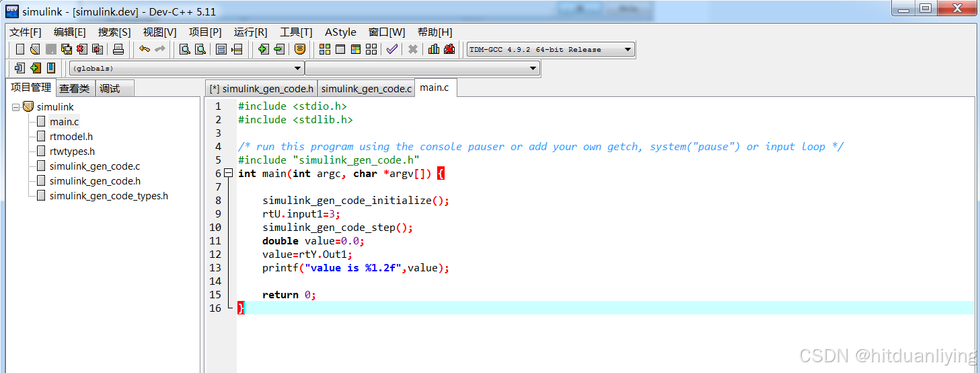980x373 pixels.
Task: Click the Compile four-colored-squares icon
Action: pos(325,49)
